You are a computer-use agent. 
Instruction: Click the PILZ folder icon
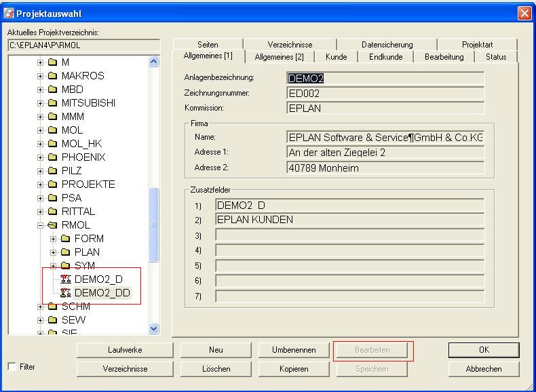(x=52, y=170)
